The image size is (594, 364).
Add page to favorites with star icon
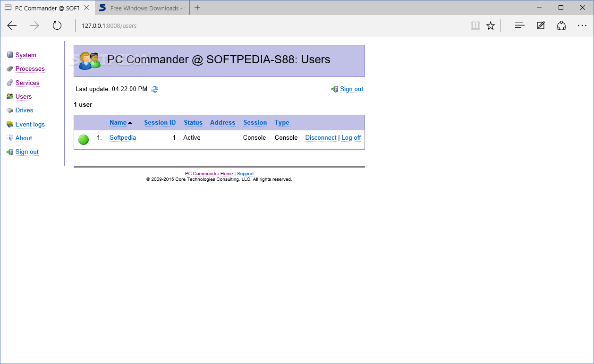[491, 25]
